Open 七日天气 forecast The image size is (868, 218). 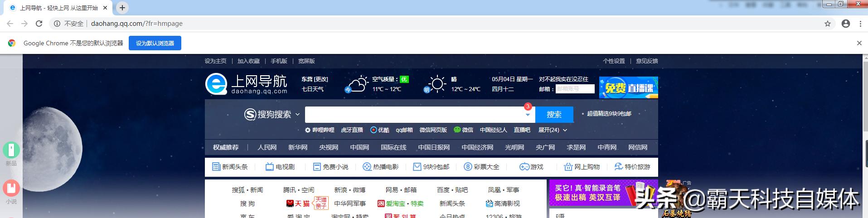click(313, 89)
